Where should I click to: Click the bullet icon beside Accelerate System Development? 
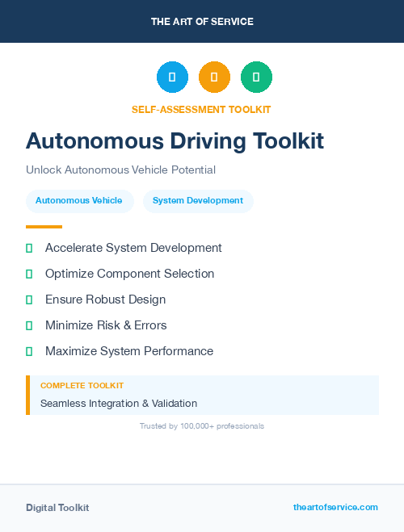29,249
